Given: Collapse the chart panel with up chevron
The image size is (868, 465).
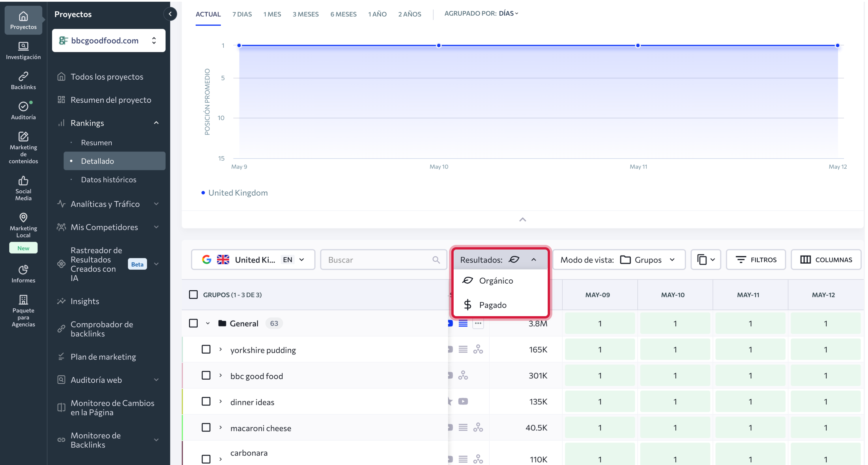Looking at the screenshot, I should point(522,220).
